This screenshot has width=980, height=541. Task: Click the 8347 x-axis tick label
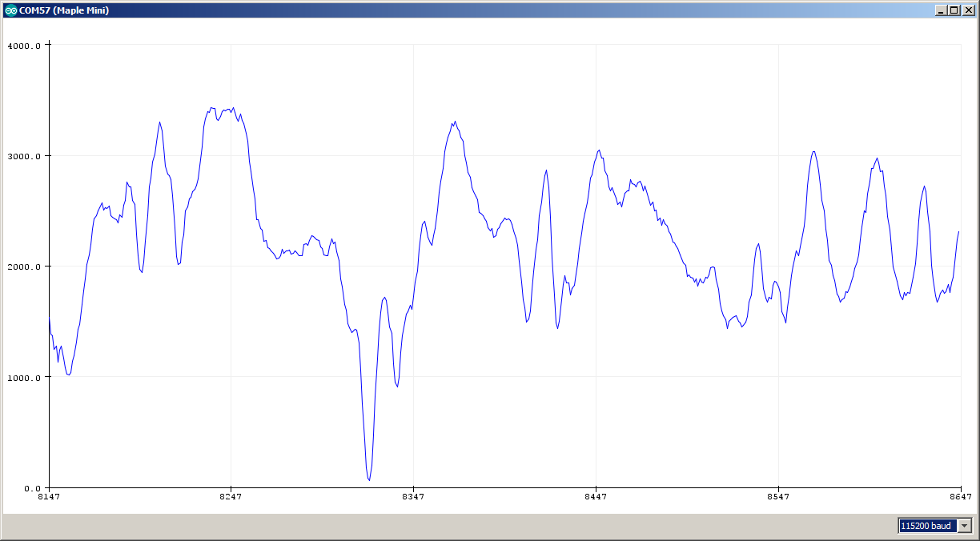413,497
